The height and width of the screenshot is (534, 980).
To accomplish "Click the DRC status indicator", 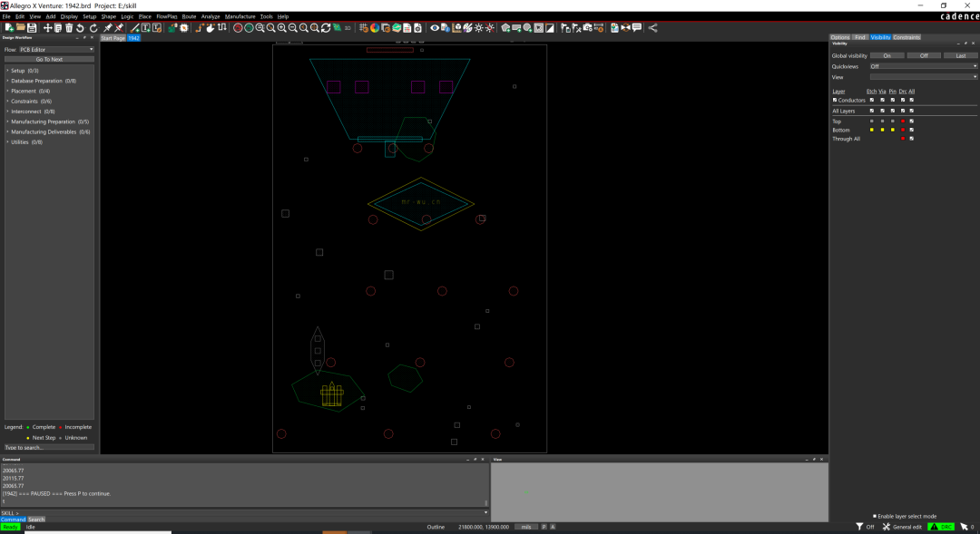I will 941,527.
